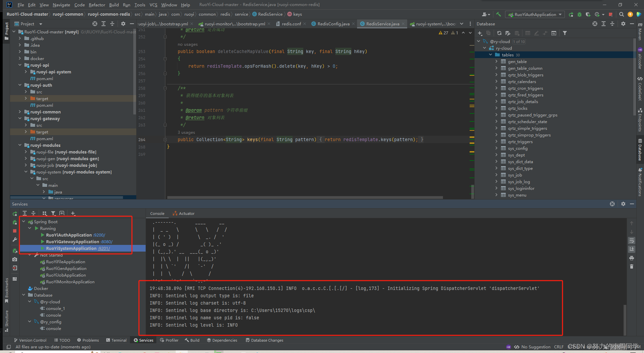The height and width of the screenshot is (353, 644).
Task: Click the console vertical scrollbar
Action: (625, 320)
